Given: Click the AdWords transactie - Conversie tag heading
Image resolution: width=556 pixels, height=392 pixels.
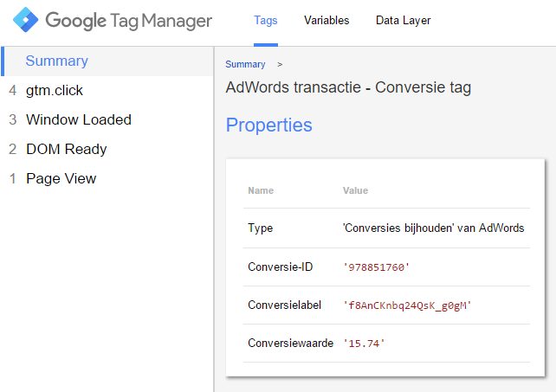Looking at the screenshot, I should coord(348,88).
